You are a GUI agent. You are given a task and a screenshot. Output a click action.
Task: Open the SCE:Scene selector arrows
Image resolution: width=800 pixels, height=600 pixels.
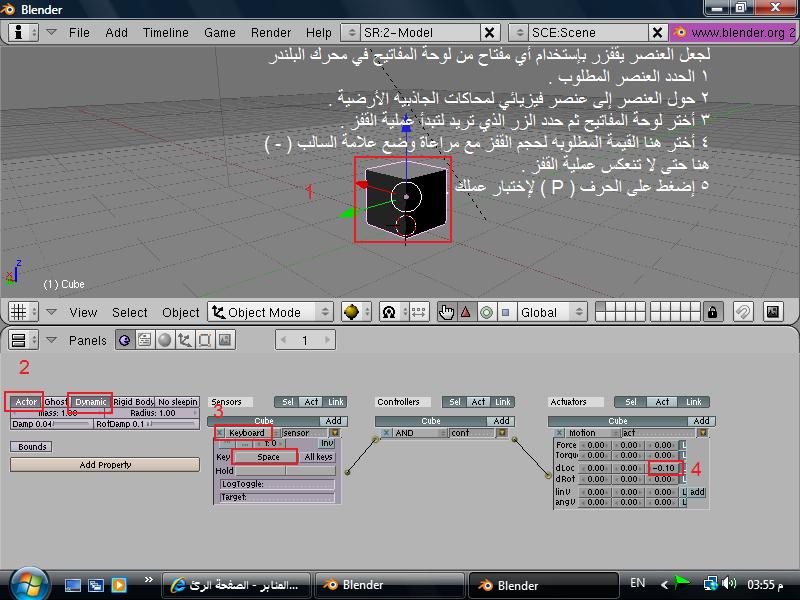[519, 33]
